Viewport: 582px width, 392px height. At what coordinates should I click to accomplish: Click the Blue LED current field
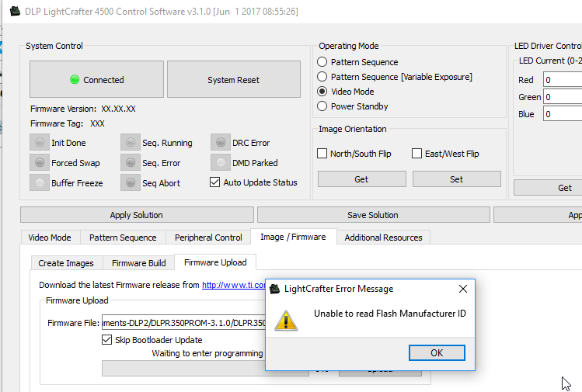coord(563,114)
